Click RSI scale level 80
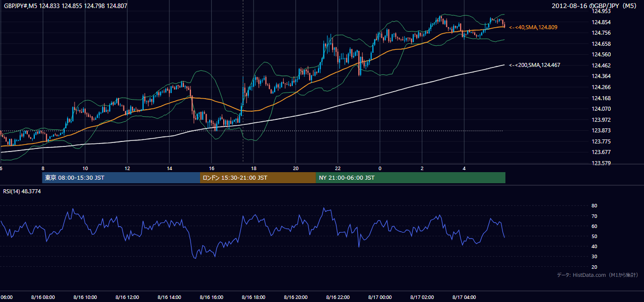Image resolution: width=644 pixels, height=302 pixels. (x=595, y=206)
